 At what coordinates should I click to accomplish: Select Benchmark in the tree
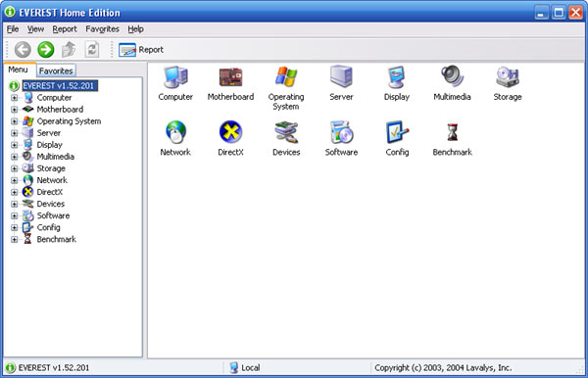[57, 239]
